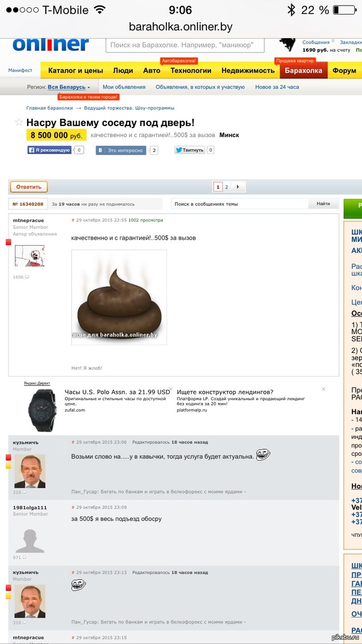The width and height of the screenshot is (362, 644).
Task: Open the Недвижимость section
Action: click(x=247, y=71)
